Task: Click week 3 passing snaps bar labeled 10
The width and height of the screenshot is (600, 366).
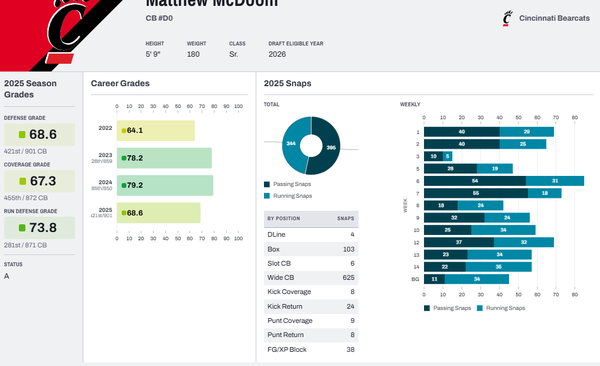Action: point(433,156)
